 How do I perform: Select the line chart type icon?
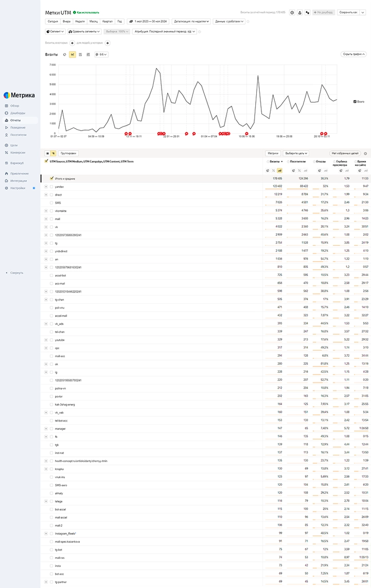pos(73,54)
